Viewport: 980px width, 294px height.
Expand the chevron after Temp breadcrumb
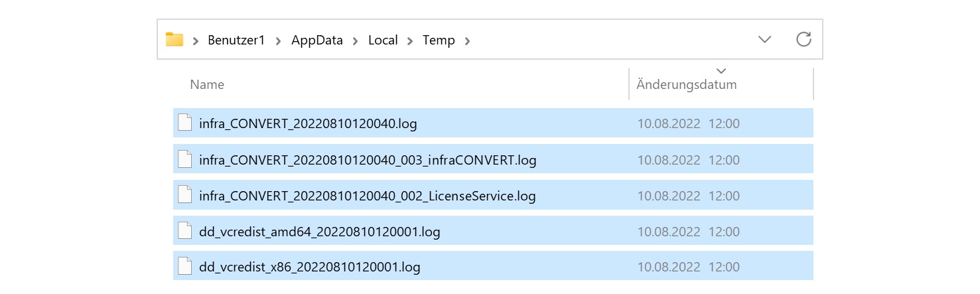(468, 40)
